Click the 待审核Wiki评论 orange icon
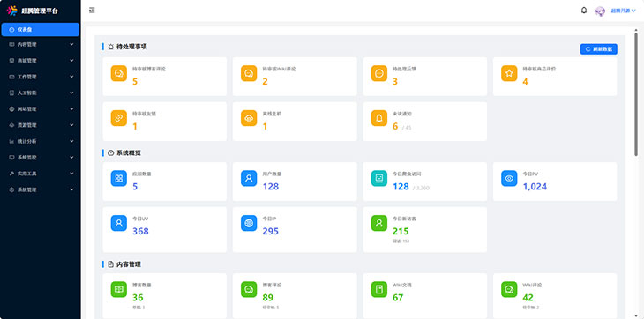This screenshot has width=644, height=319. click(x=249, y=73)
